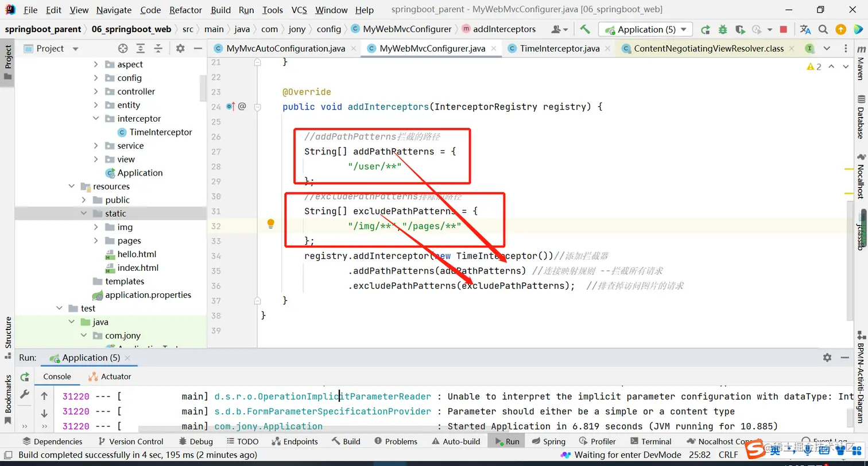Open the Refactor menu
Viewport: 868px width, 466px height.
[x=186, y=10]
